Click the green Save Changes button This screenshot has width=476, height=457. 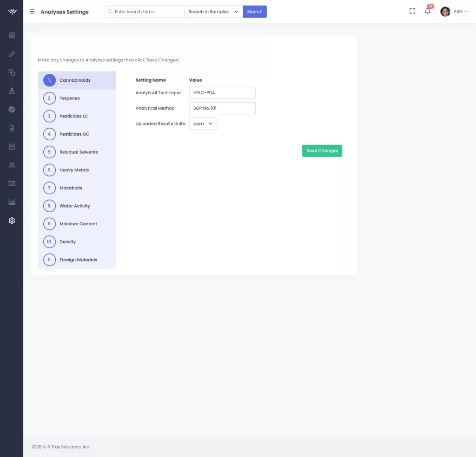pos(322,151)
